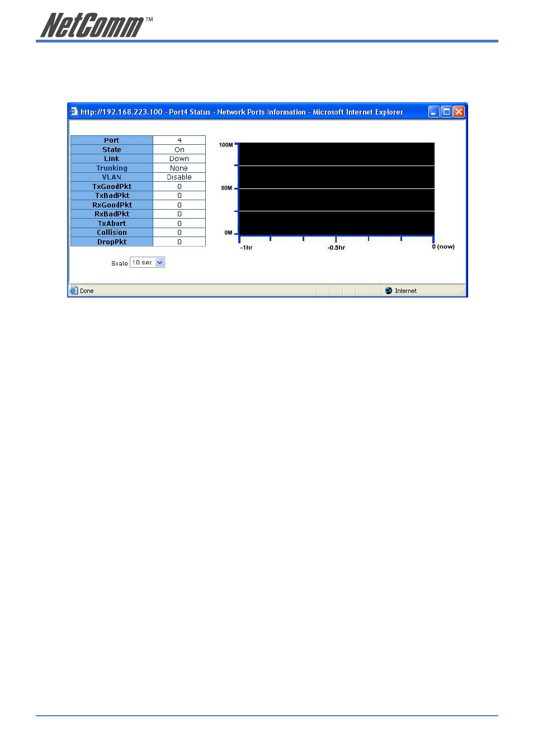Click the black traffic graph area
The width and height of the screenshot is (533, 756).
point(337,188)
